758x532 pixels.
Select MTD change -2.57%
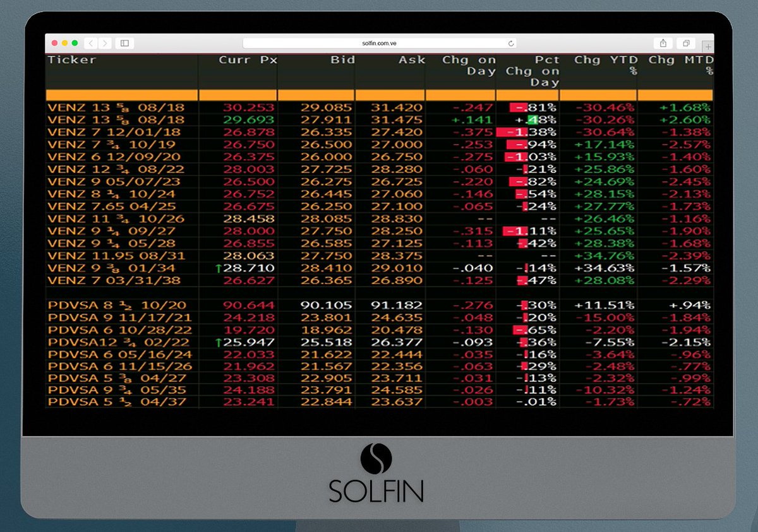pos(685,144)
